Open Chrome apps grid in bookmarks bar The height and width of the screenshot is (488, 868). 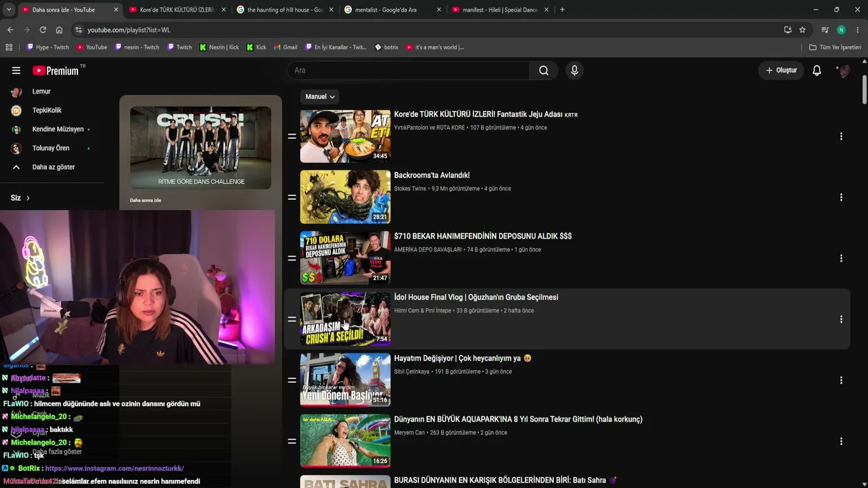click(x=9, y=47)
